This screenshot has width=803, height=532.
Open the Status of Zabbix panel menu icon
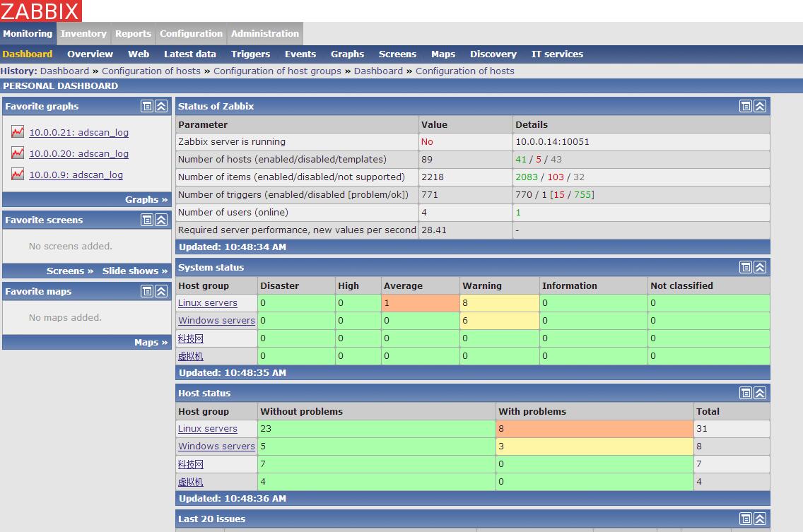coord(745,106)
